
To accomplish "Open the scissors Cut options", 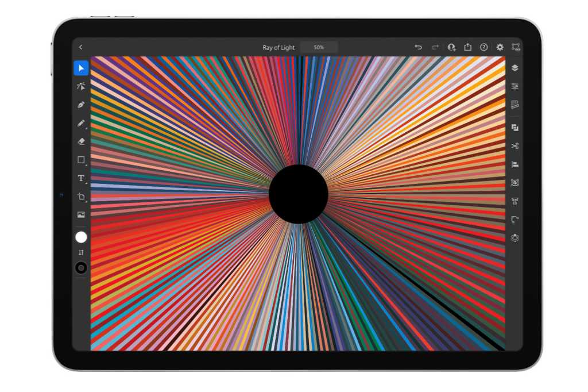I will tap(515, 146).
